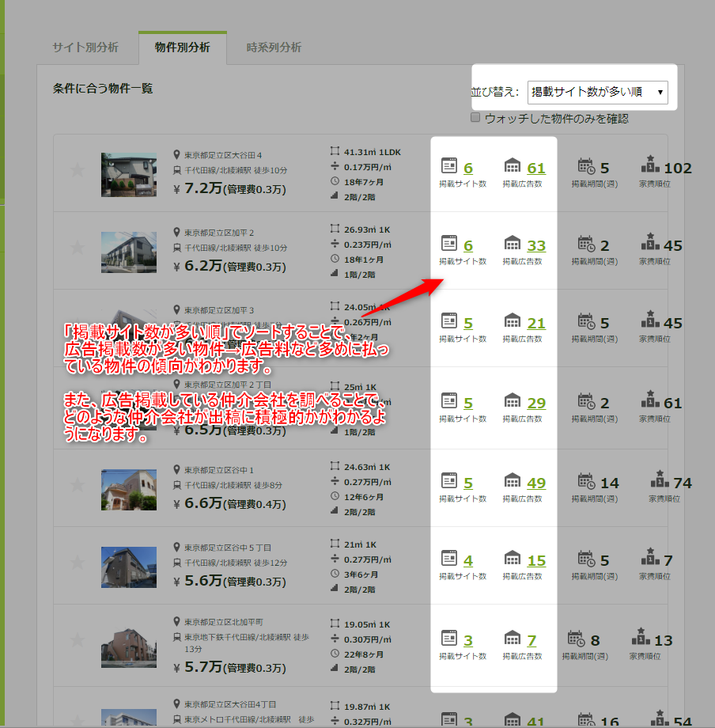Click the address 東京都足立区谷中５丁目
This screenshot has width=715, height=728.
(x=228, y=548)
